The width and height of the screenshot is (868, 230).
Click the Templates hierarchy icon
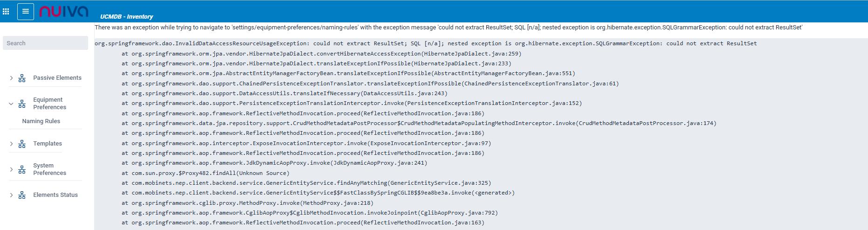[x=22, y=144]
